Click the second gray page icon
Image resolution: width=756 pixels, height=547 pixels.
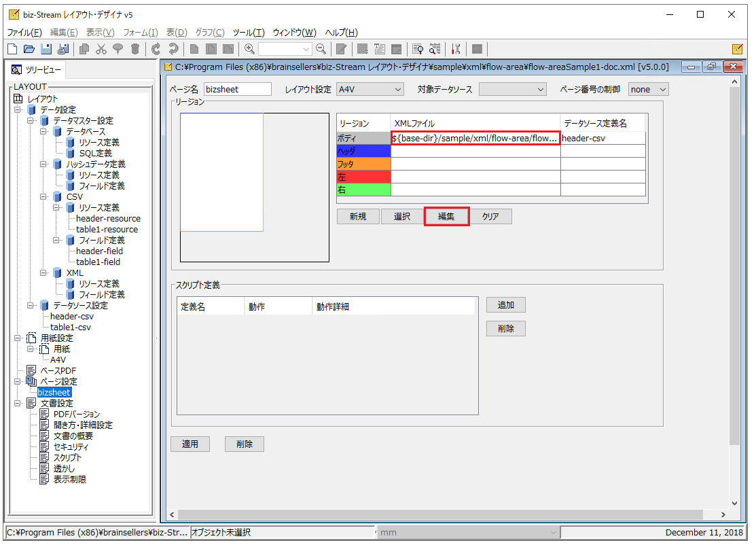(x=211, y=49)
